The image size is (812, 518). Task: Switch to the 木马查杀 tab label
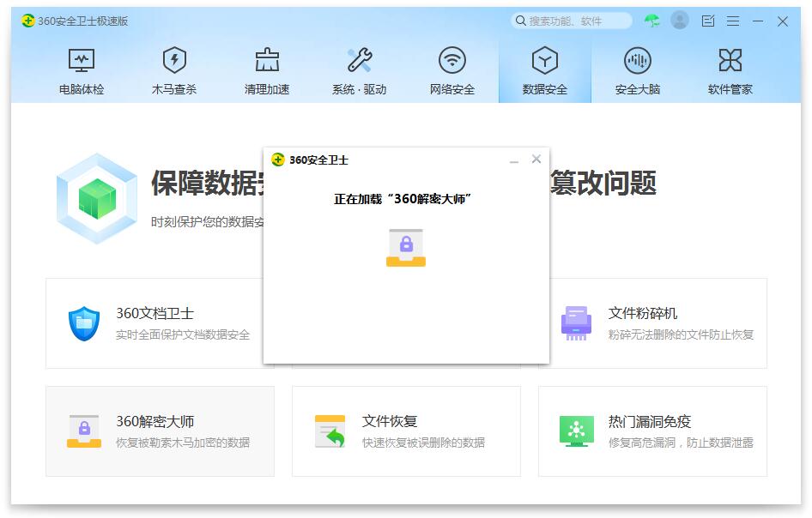174,89
